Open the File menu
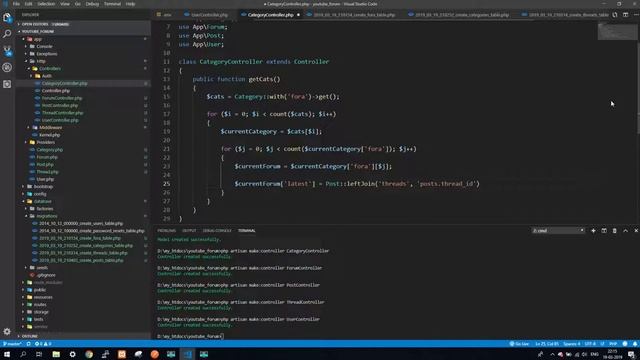This screenshot has height=360, width=640. pos(16,4)
